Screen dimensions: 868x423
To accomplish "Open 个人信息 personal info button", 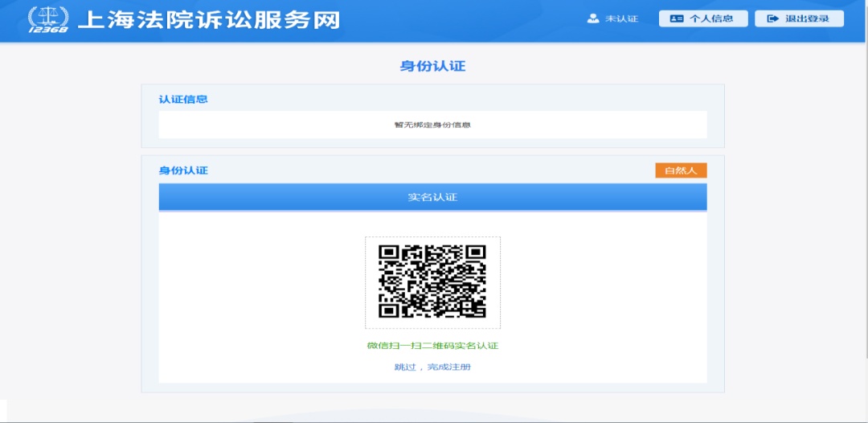I will (x=703, y=18).
